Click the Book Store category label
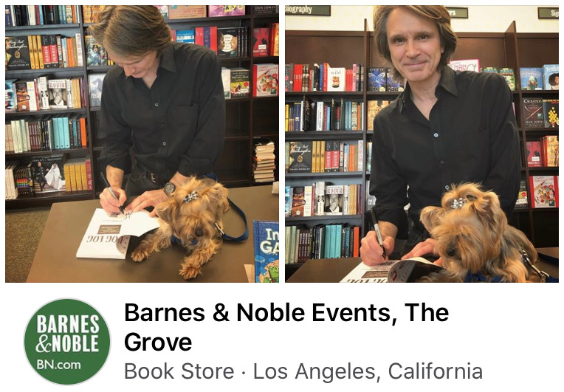The image size is (564, 392). point(179,371)
